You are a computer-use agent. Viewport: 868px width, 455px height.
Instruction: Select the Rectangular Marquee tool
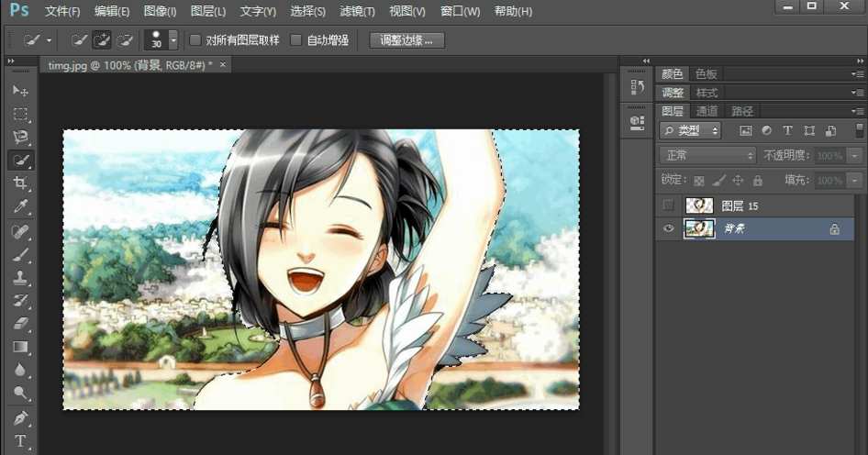pyautogui.click(x=20, y=114)
